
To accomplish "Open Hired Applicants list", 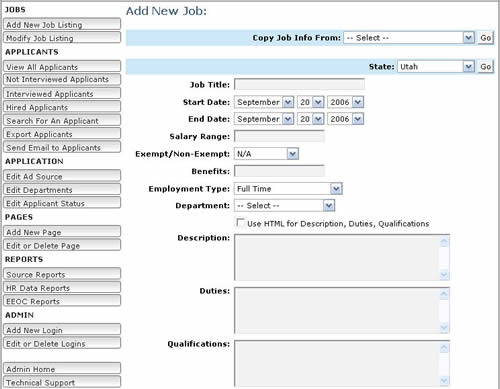I will [62, 107].
